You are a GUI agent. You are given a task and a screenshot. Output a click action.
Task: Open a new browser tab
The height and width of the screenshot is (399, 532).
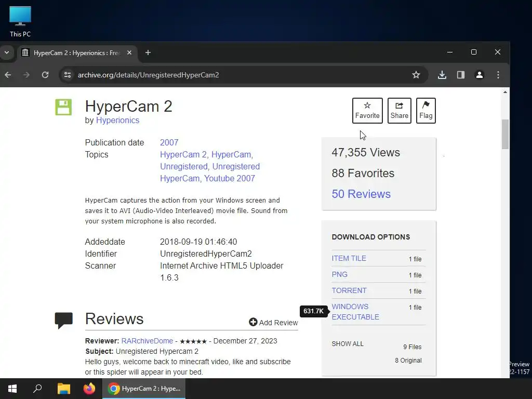[148, 52]
